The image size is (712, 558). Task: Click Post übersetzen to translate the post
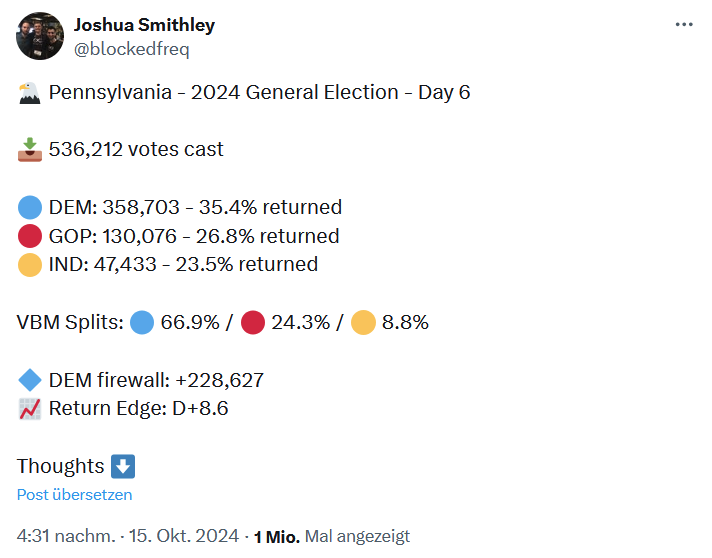click(74, 494)
